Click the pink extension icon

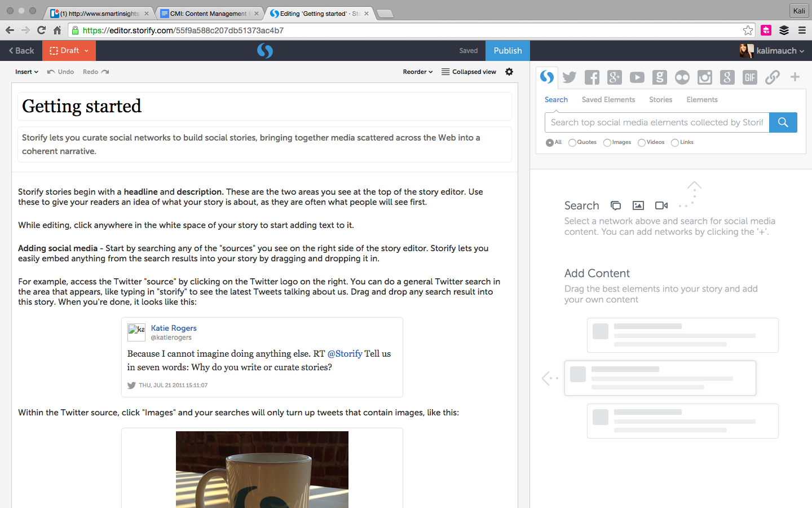point(766,30)
